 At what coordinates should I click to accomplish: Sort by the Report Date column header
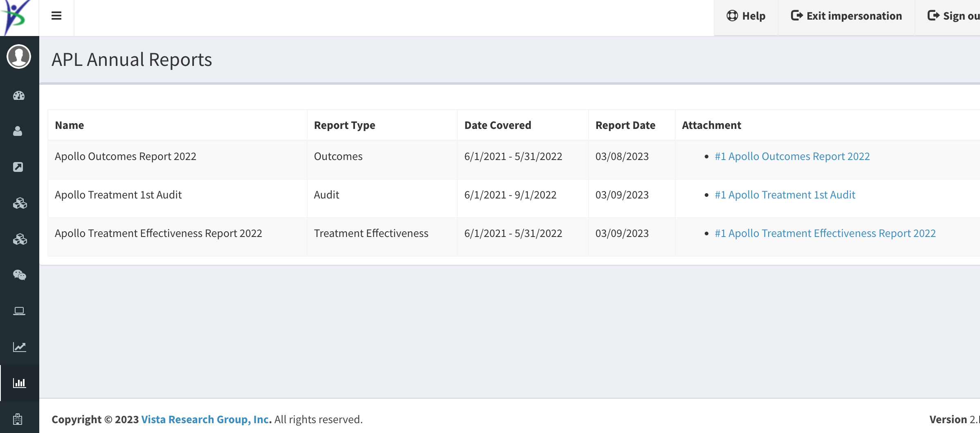pos(625,125)
